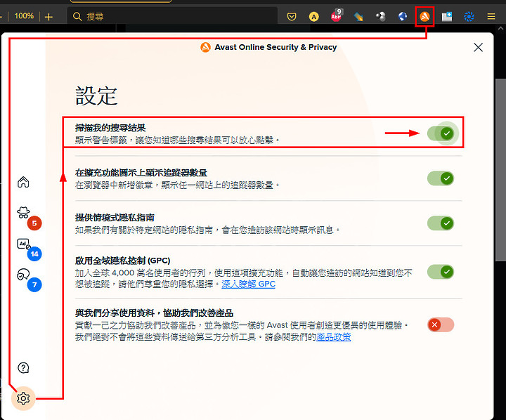This screenshot has width=506, height=420.
Task: Open the Adblock Plus extension icon
Action: tap(337, 15)
